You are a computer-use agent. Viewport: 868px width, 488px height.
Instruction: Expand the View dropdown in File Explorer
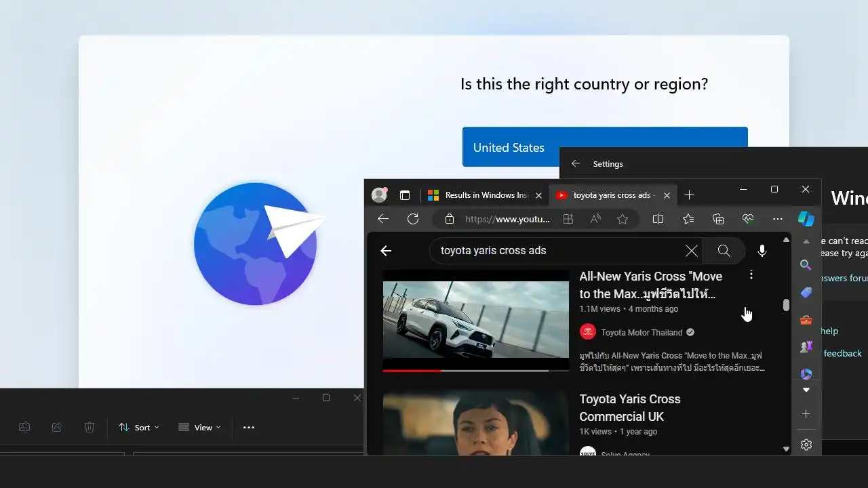point(199,427)
